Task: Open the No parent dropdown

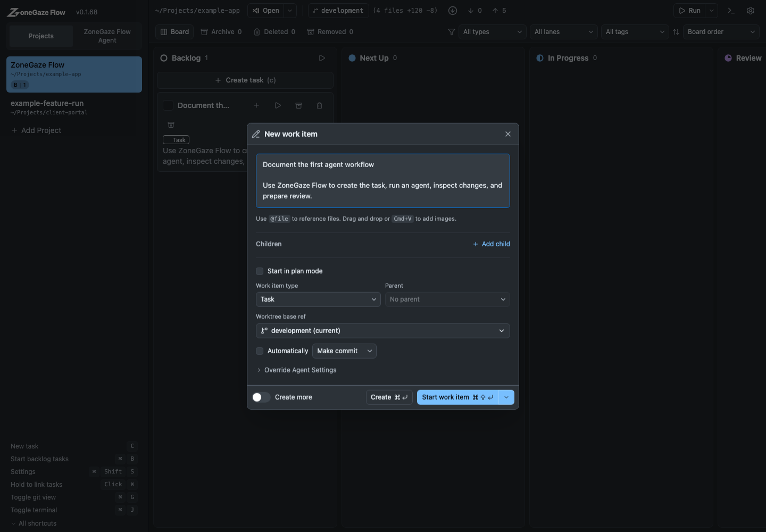Action: (x=447, y=300)
